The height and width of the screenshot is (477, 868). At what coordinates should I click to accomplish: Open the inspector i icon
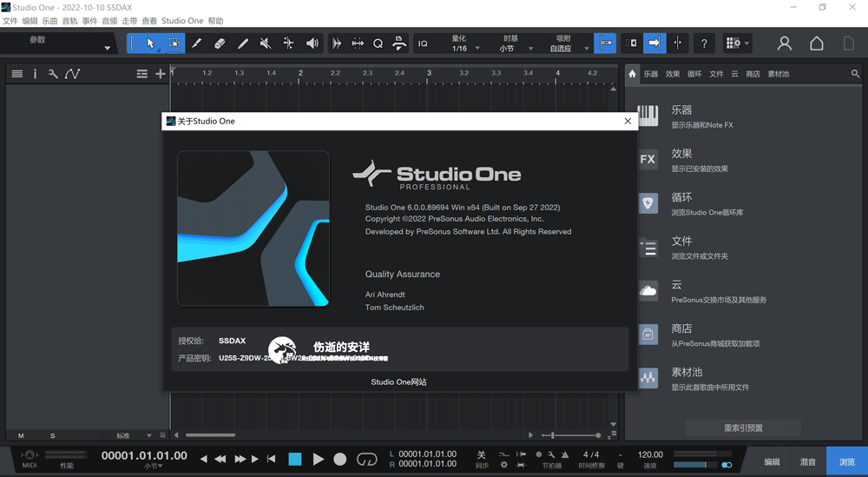pyautogui.click(x=35, y=74)
